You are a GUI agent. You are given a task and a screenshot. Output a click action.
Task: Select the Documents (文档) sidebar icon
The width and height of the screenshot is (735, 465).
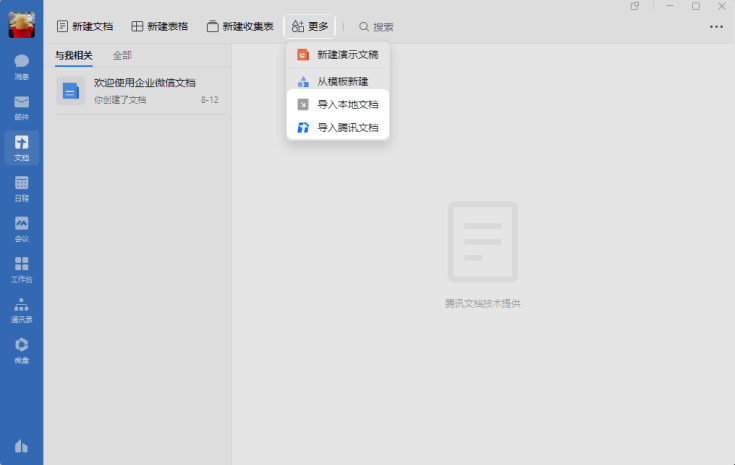click(x=22, y=148)
